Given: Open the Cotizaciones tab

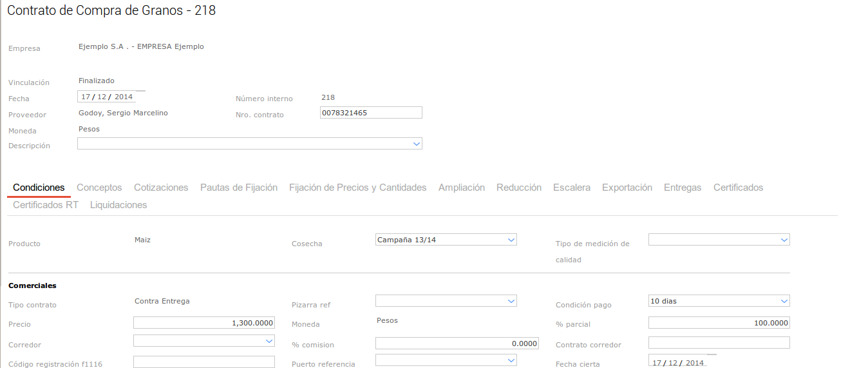Looking at the screenshot, I should point(161,188).
